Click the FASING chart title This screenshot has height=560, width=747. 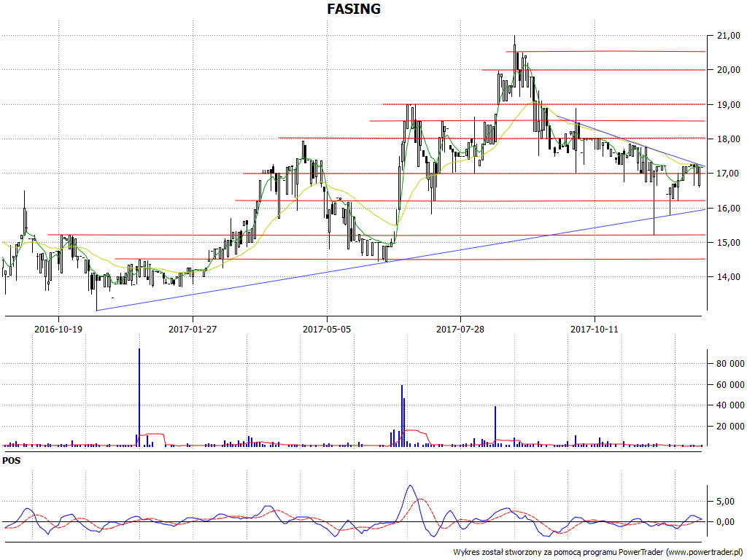(354, 9)
